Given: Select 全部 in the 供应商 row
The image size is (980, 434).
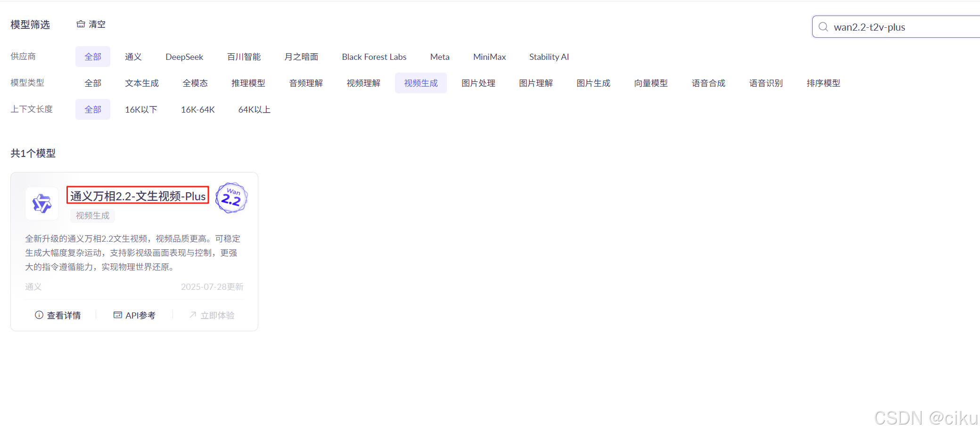Looking at the screenshot, I should (x=93, y=57).
